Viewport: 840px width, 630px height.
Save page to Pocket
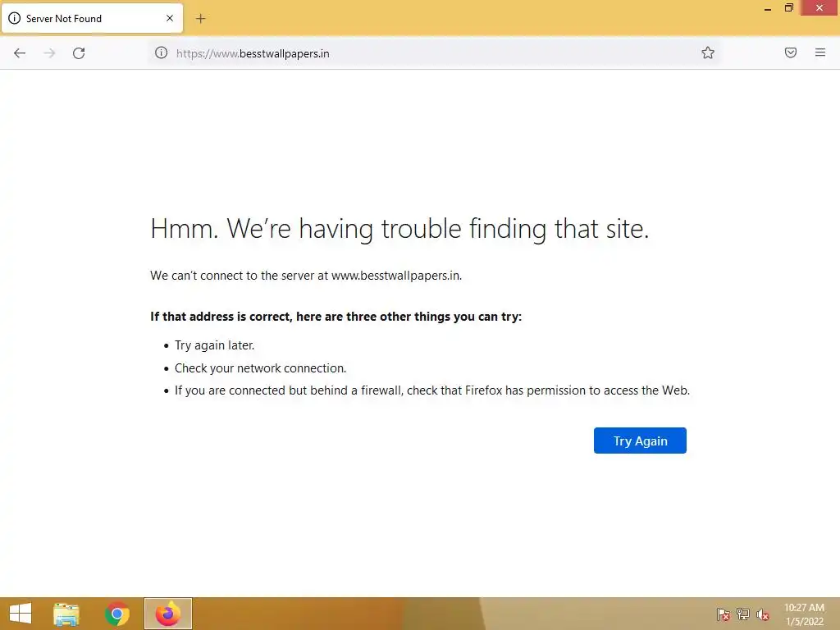(x=790, y=52)
